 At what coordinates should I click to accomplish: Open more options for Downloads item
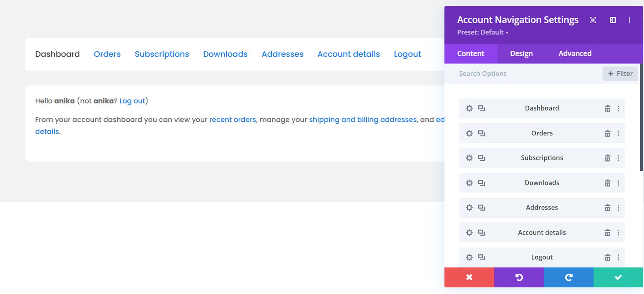pos(618,183)
